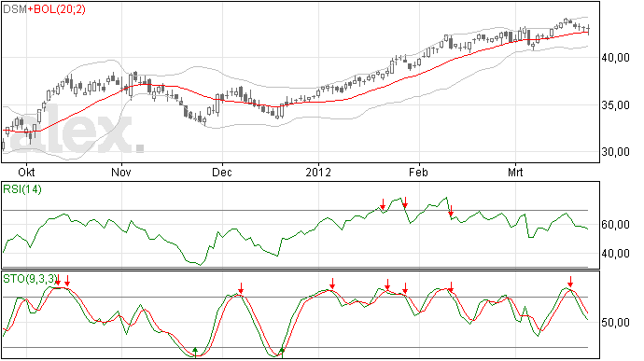
Task: Click the 2012 axis label
Action: 318,172
